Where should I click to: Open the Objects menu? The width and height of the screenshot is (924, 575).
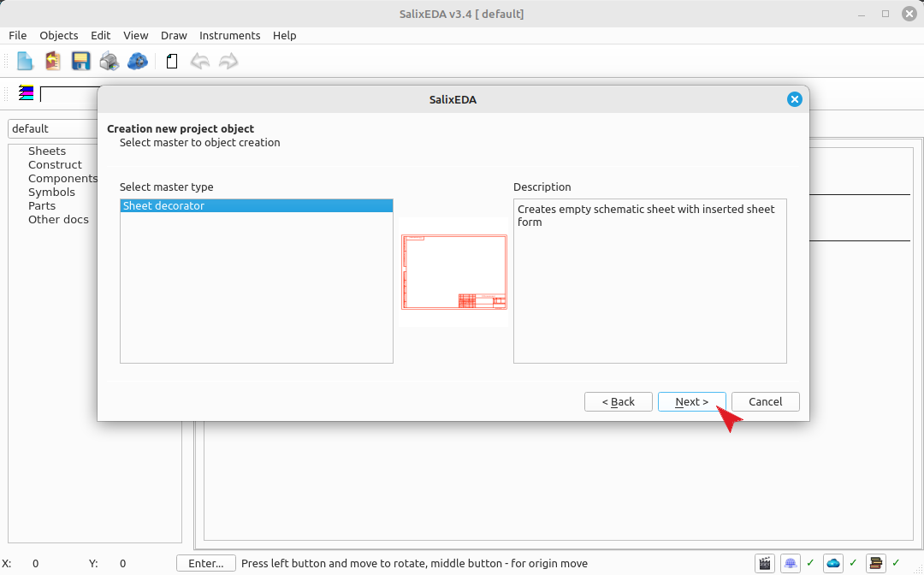coord(59,35)
